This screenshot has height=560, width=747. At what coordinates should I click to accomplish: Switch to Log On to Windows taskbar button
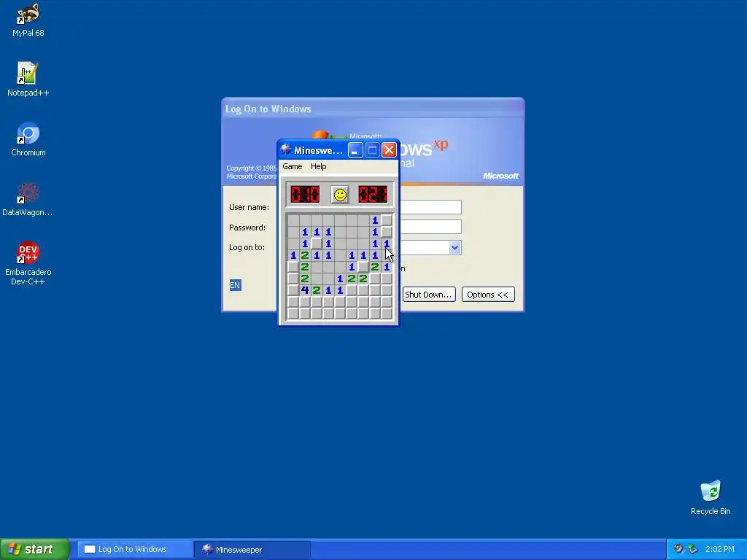[x=134, y=549]
